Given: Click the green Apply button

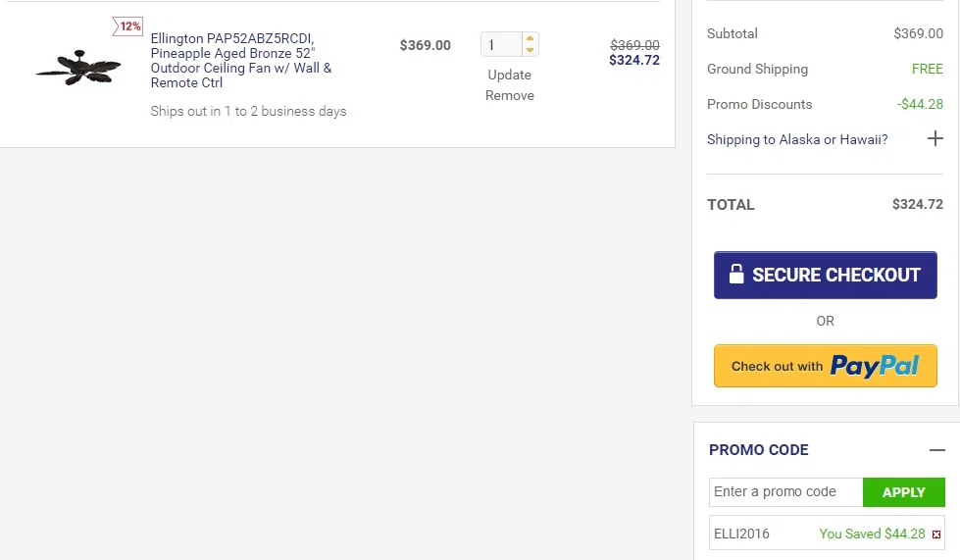Looking at the screenshot, I should [904, 492].
